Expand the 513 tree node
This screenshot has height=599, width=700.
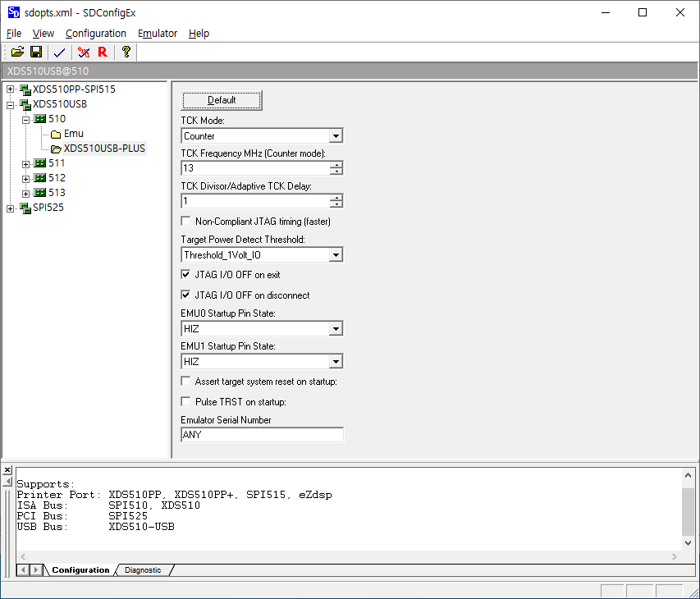coord(26,194)
